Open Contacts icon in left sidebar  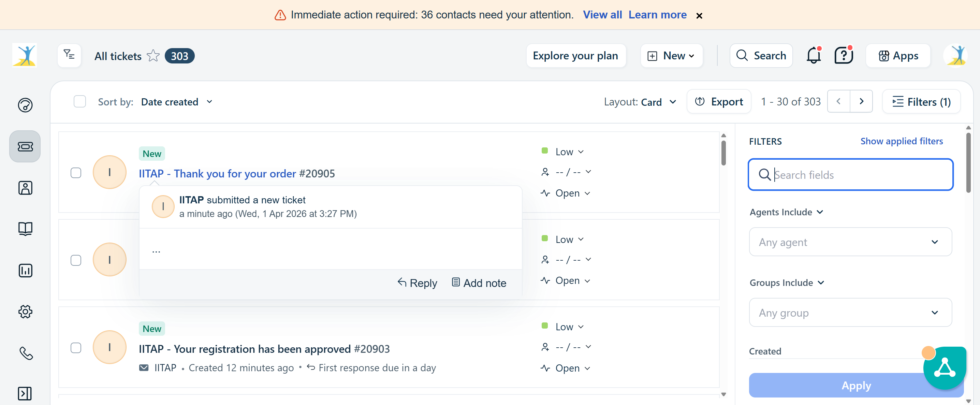tap(25, 188)
